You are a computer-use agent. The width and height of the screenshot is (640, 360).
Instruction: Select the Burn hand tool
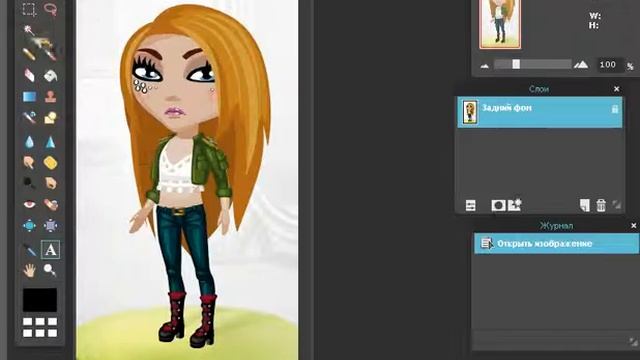[50, 183]
